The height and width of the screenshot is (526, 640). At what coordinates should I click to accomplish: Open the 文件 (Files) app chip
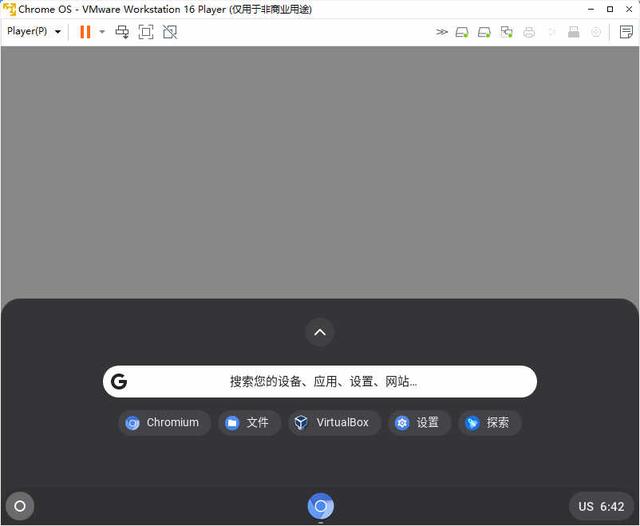click(x=249, y=423)
